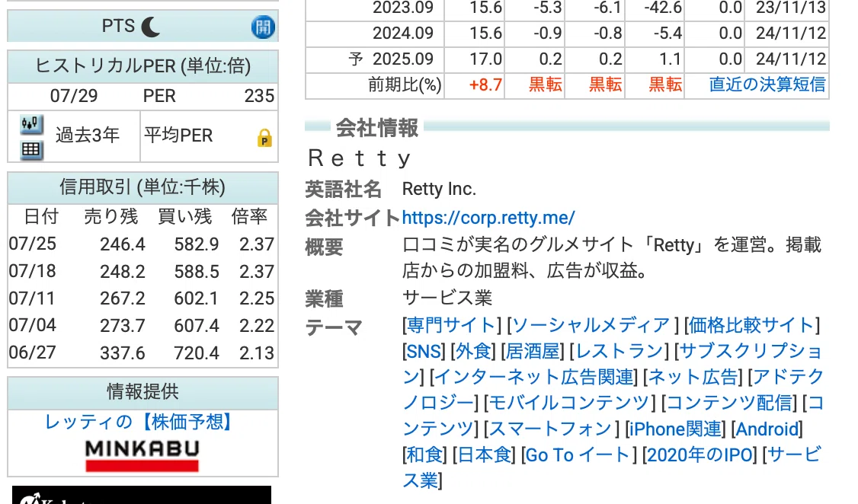Click the 06/27 margin row date
This screenshot has height=504, width=858.
pyautogui.click(x=32, y=352)
